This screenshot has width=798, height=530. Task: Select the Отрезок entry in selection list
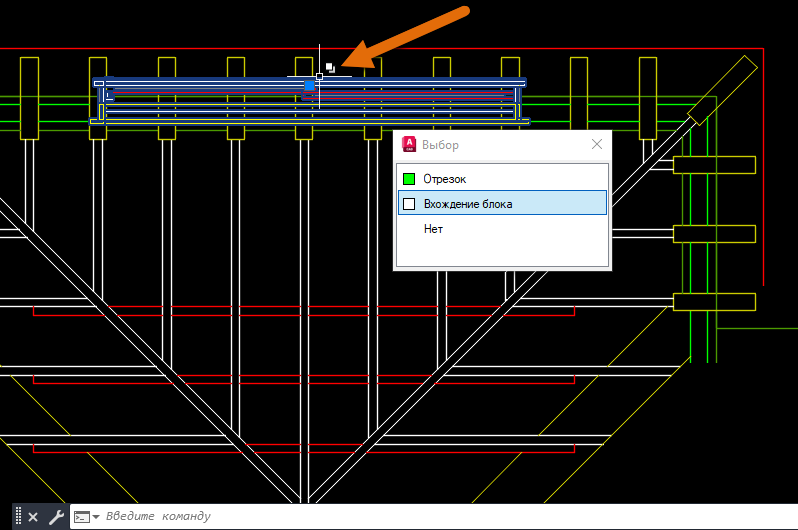click(502, 179)
